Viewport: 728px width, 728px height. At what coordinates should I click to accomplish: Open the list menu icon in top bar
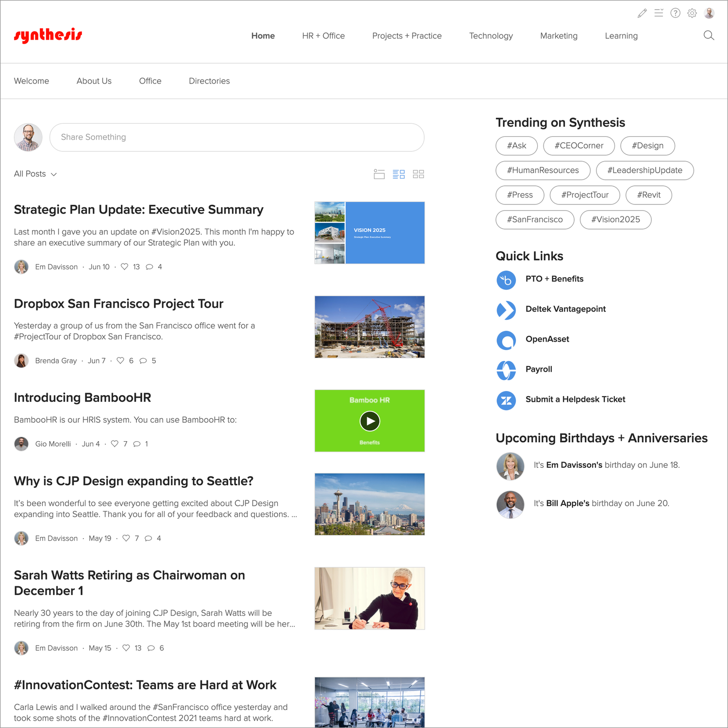pos(659,13)
